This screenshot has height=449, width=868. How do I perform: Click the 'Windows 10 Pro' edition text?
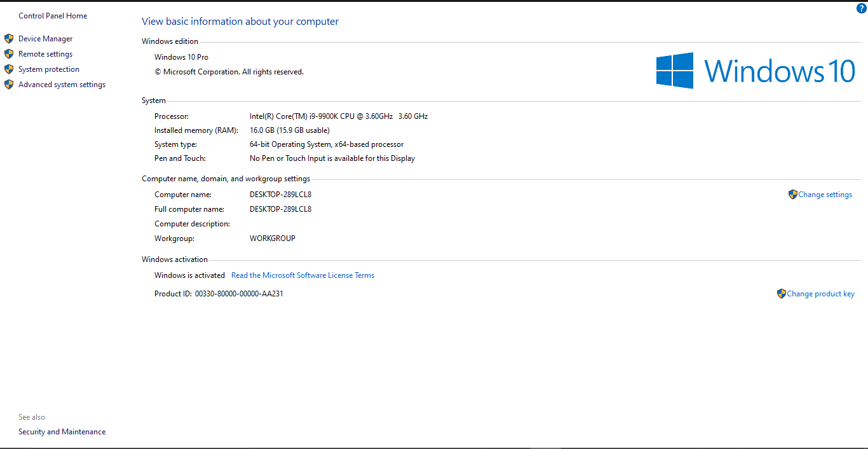click(x=182, y=57)
